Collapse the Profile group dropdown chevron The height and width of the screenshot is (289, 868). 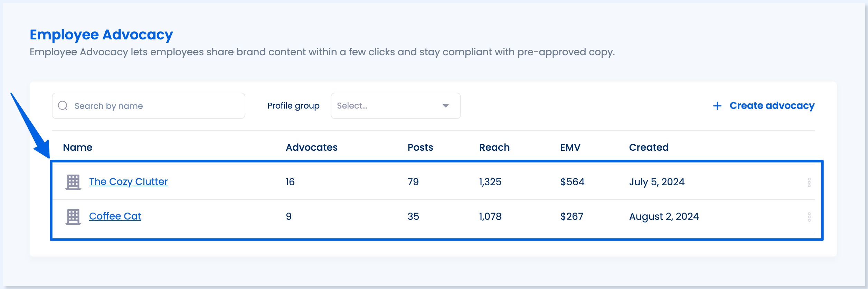click(446, 105)
